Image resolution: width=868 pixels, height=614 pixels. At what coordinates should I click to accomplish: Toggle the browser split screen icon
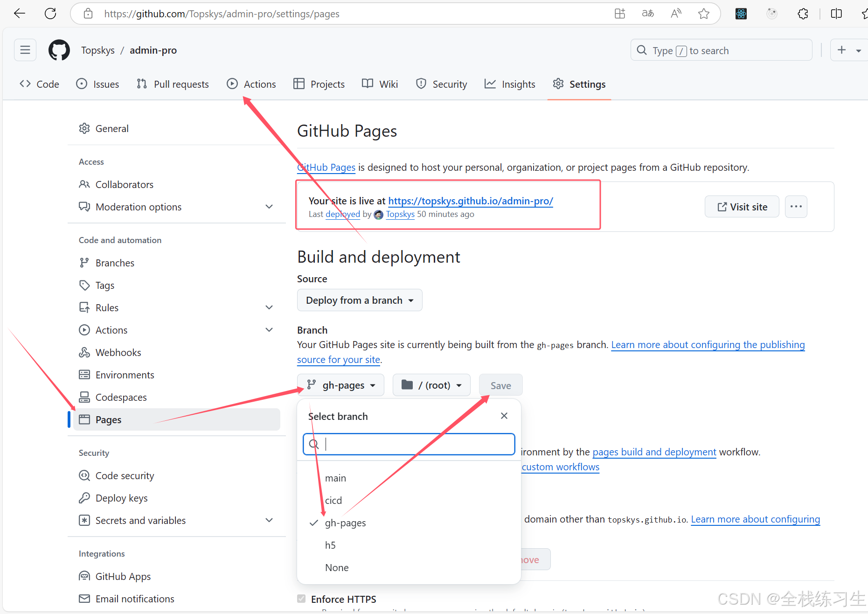836,14
